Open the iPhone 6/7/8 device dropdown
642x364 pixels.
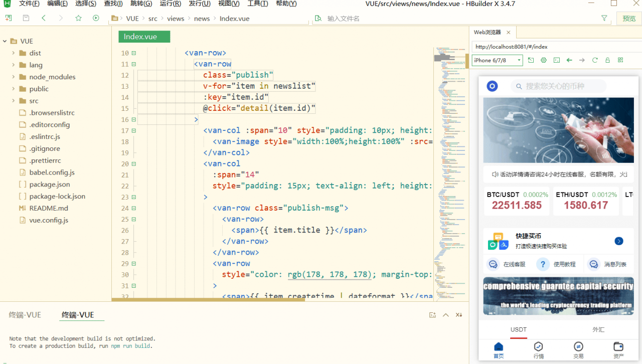coord(497,60)
